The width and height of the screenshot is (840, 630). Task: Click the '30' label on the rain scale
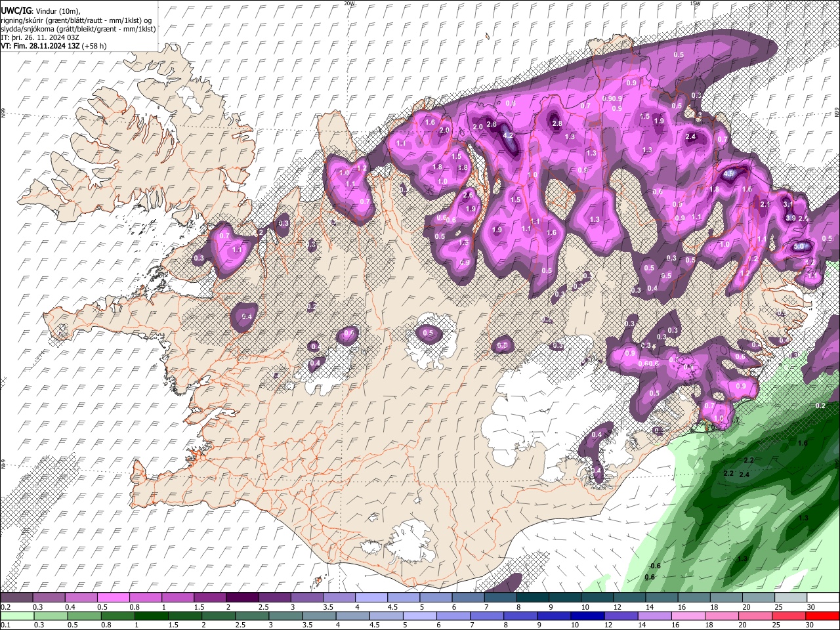tap(811, 625)
